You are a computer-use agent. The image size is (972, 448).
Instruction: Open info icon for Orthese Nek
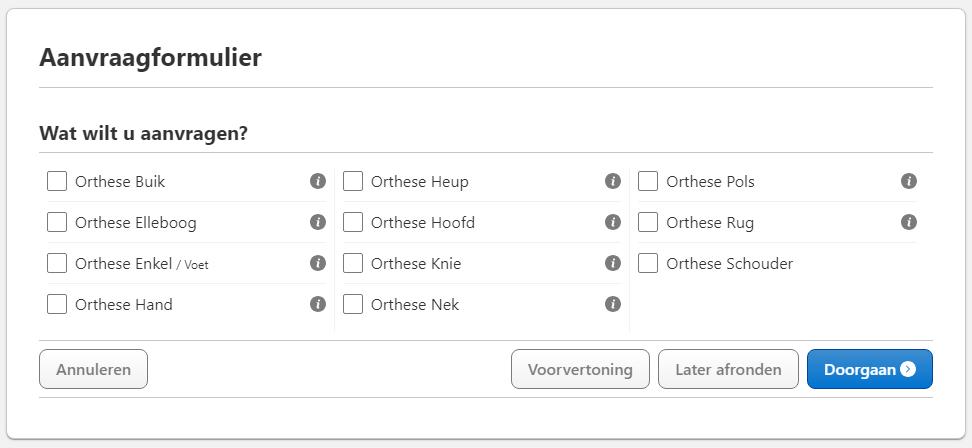click(x=613, y=304)
